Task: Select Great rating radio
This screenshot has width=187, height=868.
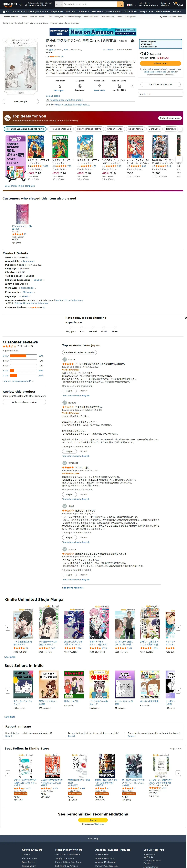Action: coord(115,328)
